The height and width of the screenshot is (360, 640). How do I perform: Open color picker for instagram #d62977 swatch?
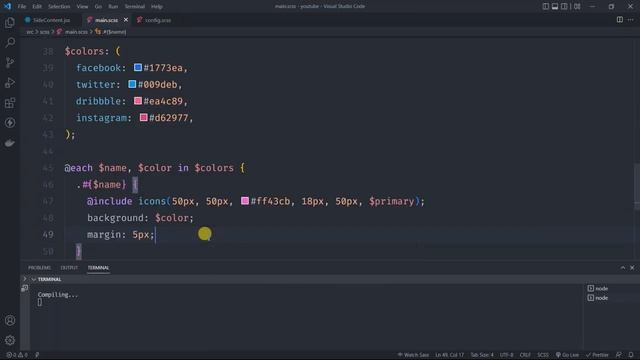pyautogui.click(x=144, y=118)
